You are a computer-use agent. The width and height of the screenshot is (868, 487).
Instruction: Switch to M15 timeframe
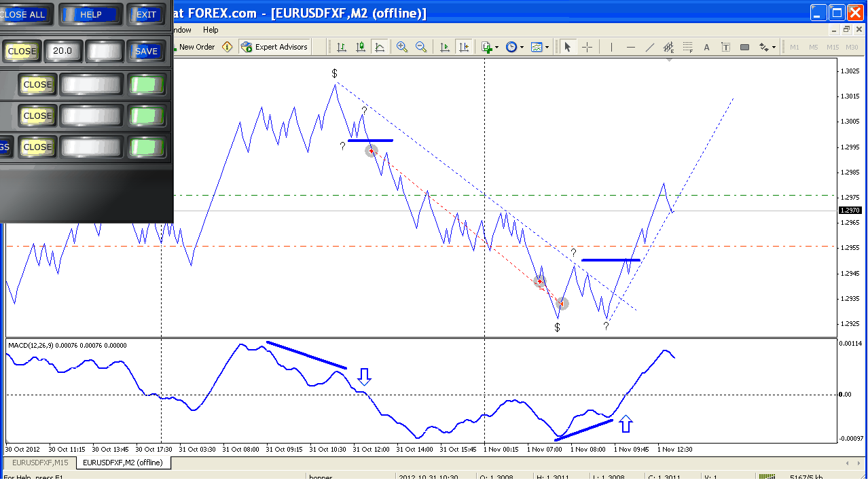pos(833,47)
